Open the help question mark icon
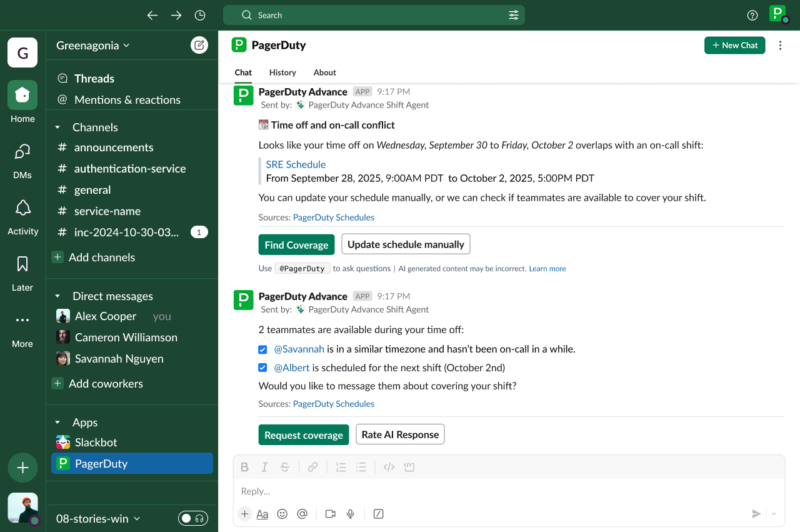 [x=752, y=15]
